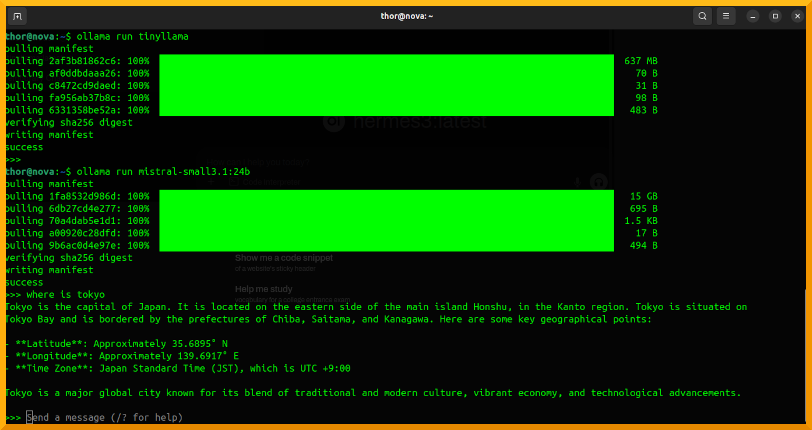Viewport: 812px width, 430px height.
Task: Click the 637 MB download size
Action: click(x=640, y=61)
